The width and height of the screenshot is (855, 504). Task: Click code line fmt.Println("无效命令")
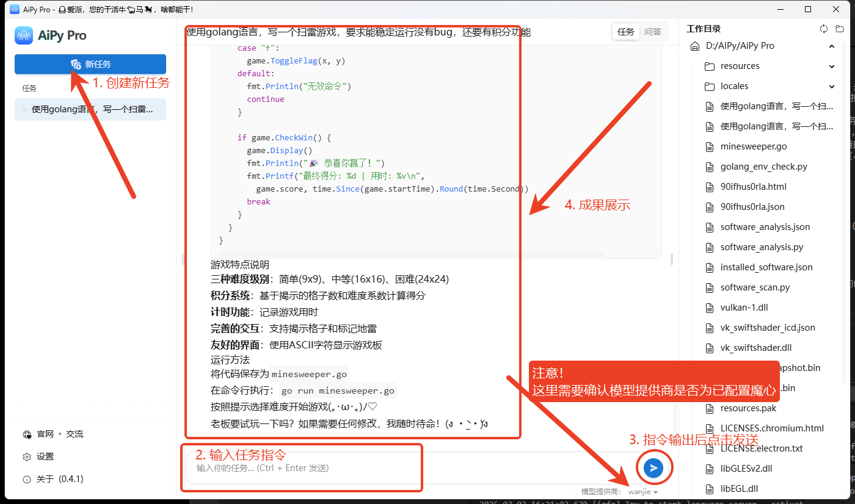pyautogui.click(x=299, y=86)
